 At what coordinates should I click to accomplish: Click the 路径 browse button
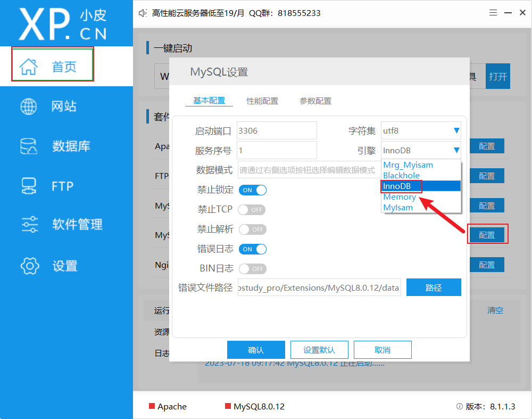[434, 287]
